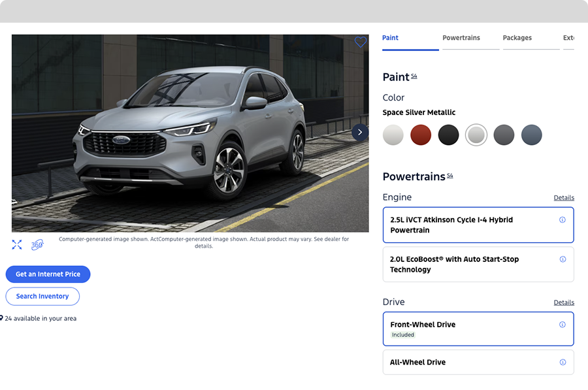This screenshot has height=390, width=588.
Task: Open Engine Details link
Action: coord(564,198)
